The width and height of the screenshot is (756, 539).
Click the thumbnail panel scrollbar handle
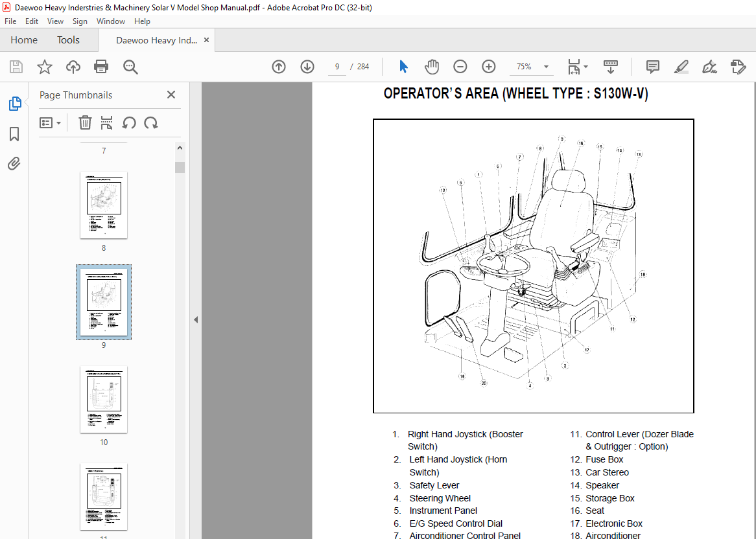(180, 167)
